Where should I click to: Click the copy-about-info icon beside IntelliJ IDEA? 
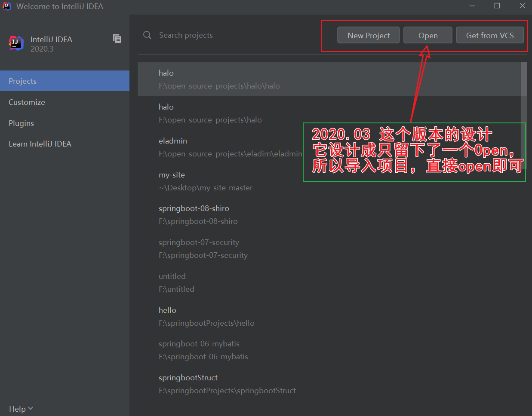[x=117, y=39]
